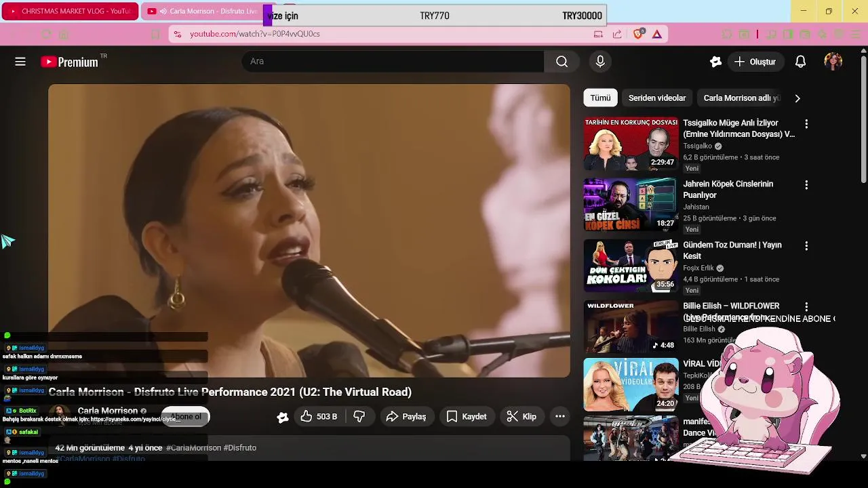Click the video player to pause
The height and width of the screenshot is (488, 868).
(x=309, y=230)
